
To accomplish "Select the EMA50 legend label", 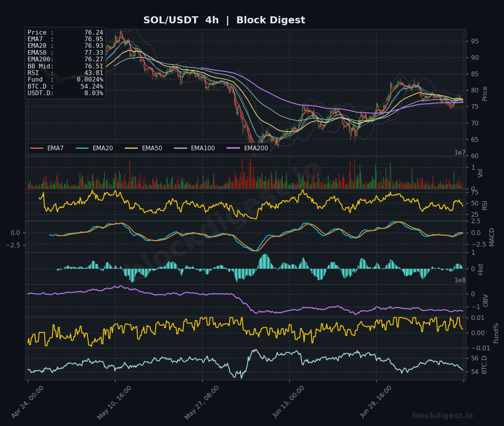I will click(x=152, y=148).
